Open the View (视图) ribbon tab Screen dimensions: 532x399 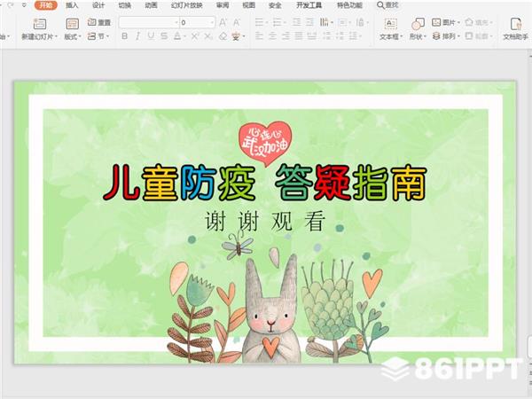coord(248,5)
